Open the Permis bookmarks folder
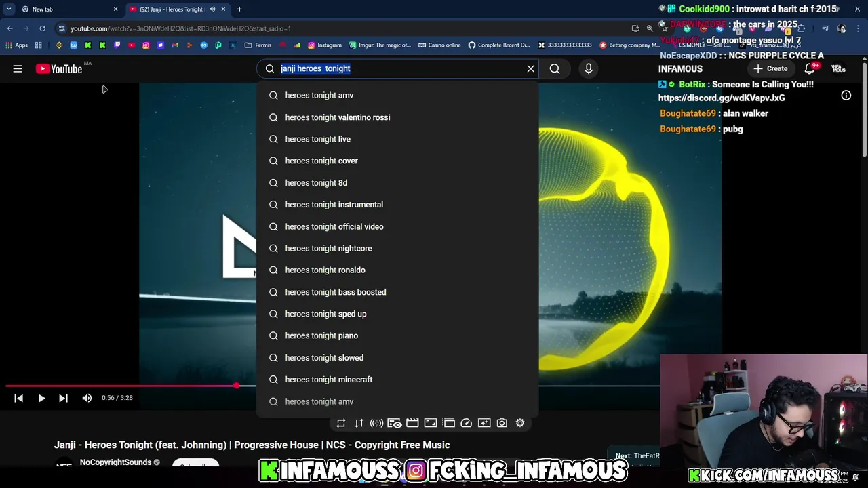868x488 pixels. pyautogui.click(x=258, y=45)
